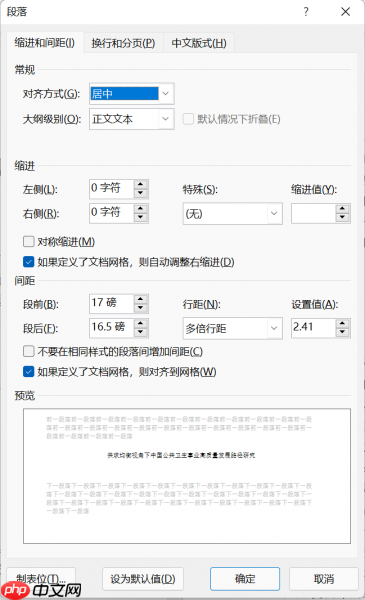Confirm with the 确定 button
365x600 pixels.
click(x=245, y=579)
